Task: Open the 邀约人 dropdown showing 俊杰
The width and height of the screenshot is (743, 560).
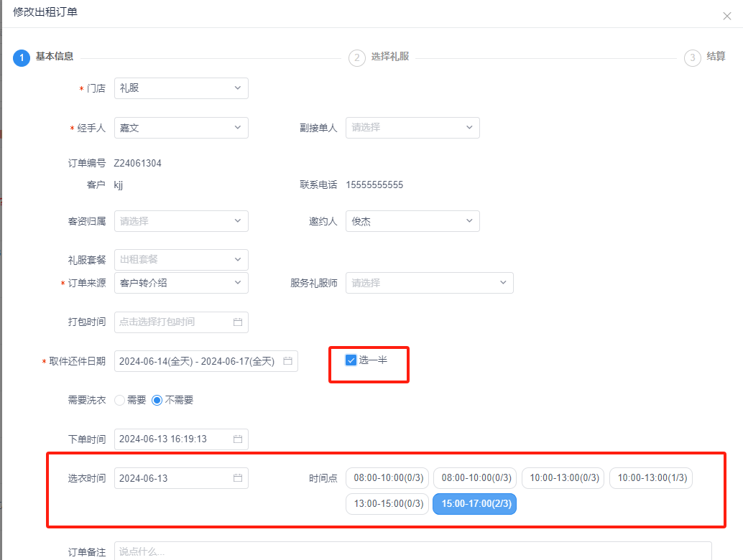Action: point(412,221)
